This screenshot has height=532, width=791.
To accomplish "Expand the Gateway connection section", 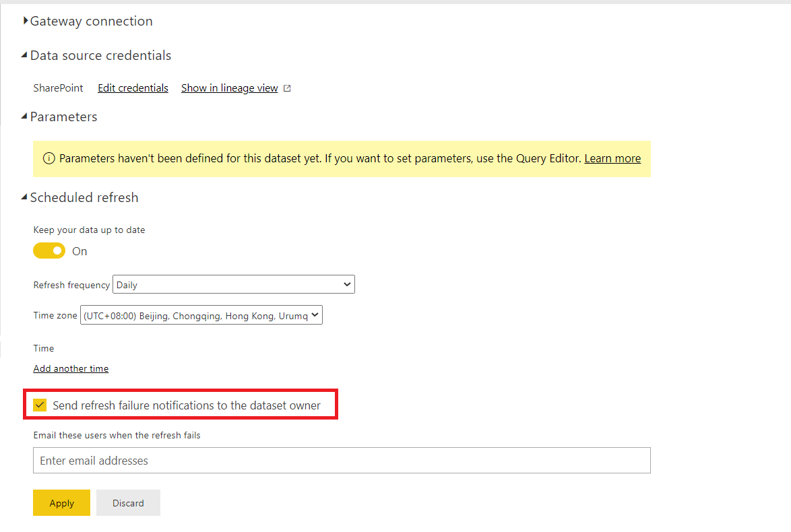I will point(88,21).
